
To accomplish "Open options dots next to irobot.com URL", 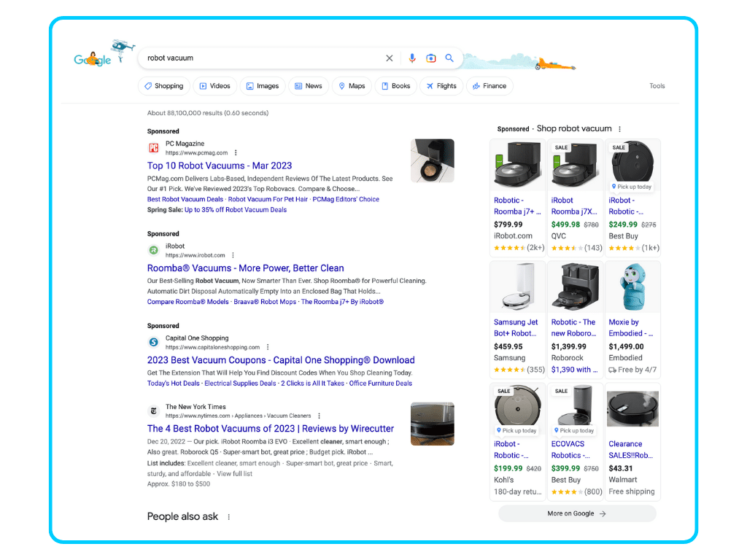I will coord(233,255).
